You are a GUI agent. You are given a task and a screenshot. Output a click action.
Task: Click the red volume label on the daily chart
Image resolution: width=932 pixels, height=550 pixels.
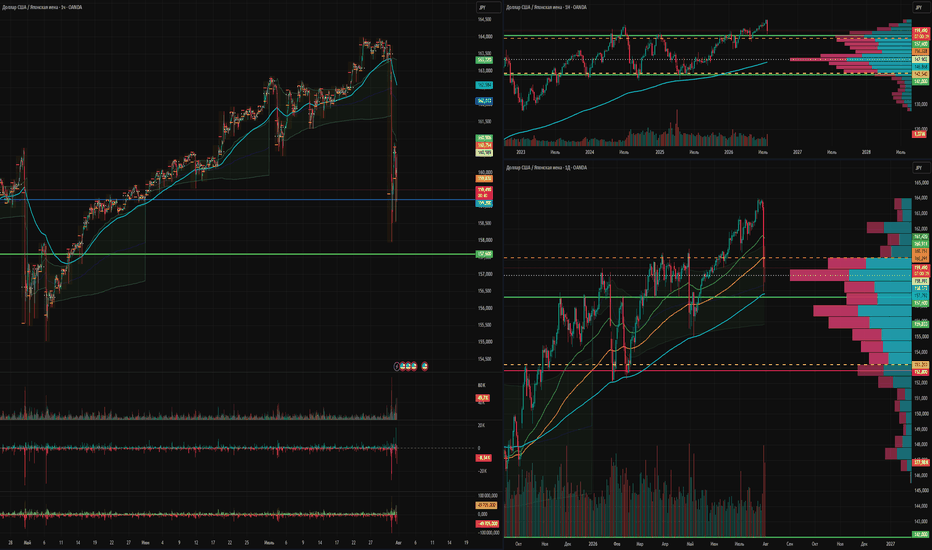[x=921, y=462]
